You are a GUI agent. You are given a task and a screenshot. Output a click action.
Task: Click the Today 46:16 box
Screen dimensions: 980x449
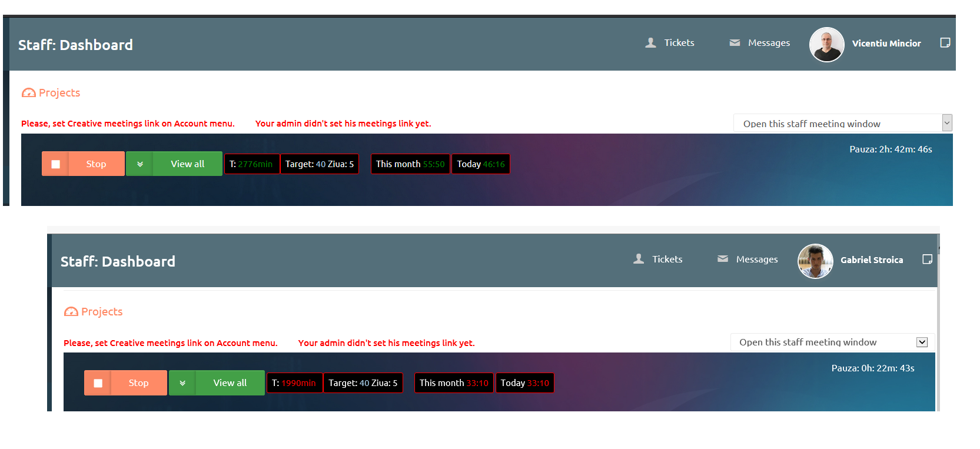[480, 164]
